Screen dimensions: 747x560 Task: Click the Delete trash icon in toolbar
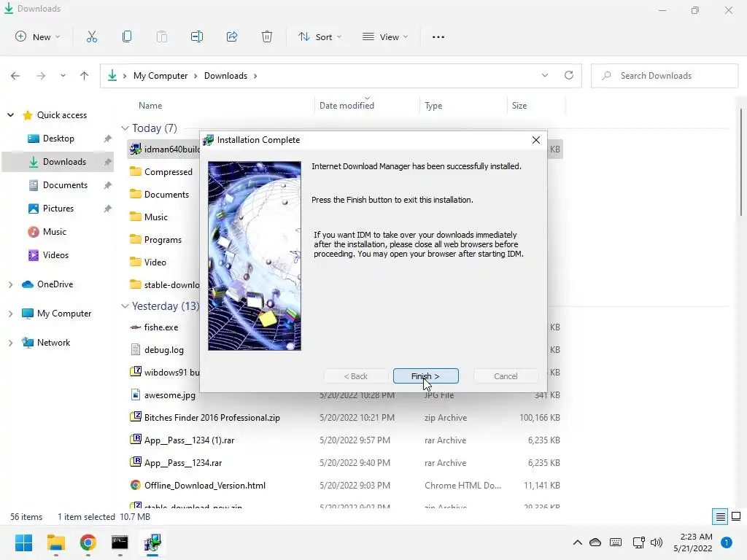267,36
